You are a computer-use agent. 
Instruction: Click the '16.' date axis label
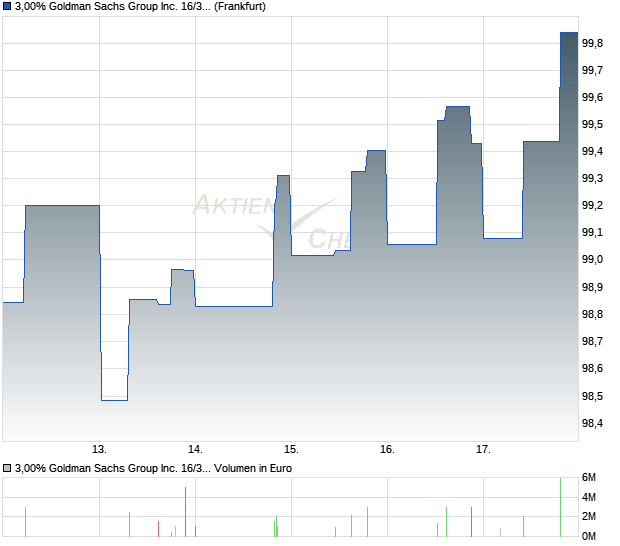click(x=388, y=449)
